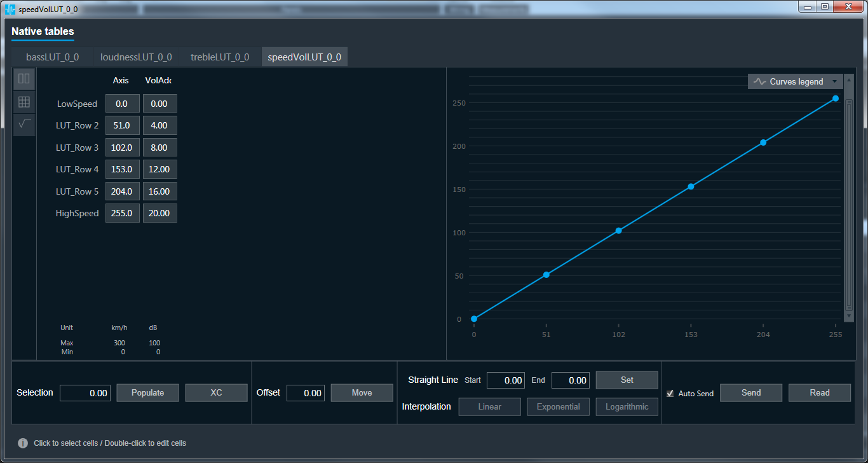Apply Exponential interpolation
Image resolution: width=868 pixels, height=463 pixels.
pos(558,407)
